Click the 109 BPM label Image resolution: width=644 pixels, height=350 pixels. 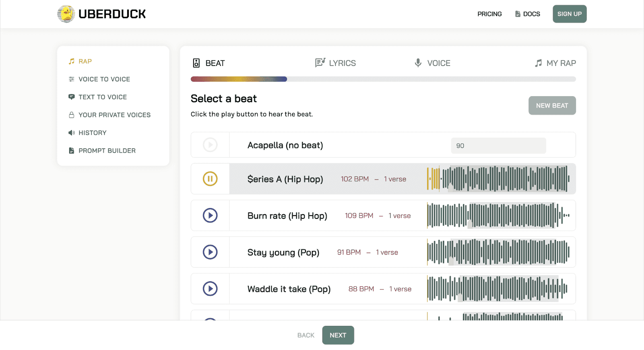[x=359, y=216]
